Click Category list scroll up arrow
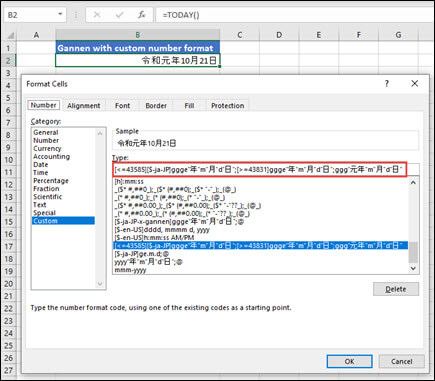435x381 pixels. pyautogui.click(x=100, y=133)
